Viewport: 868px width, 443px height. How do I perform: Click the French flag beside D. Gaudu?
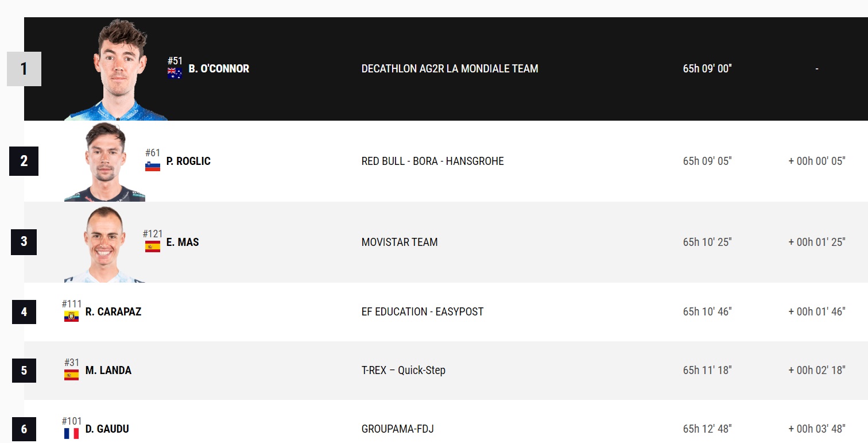click(71, 433)
